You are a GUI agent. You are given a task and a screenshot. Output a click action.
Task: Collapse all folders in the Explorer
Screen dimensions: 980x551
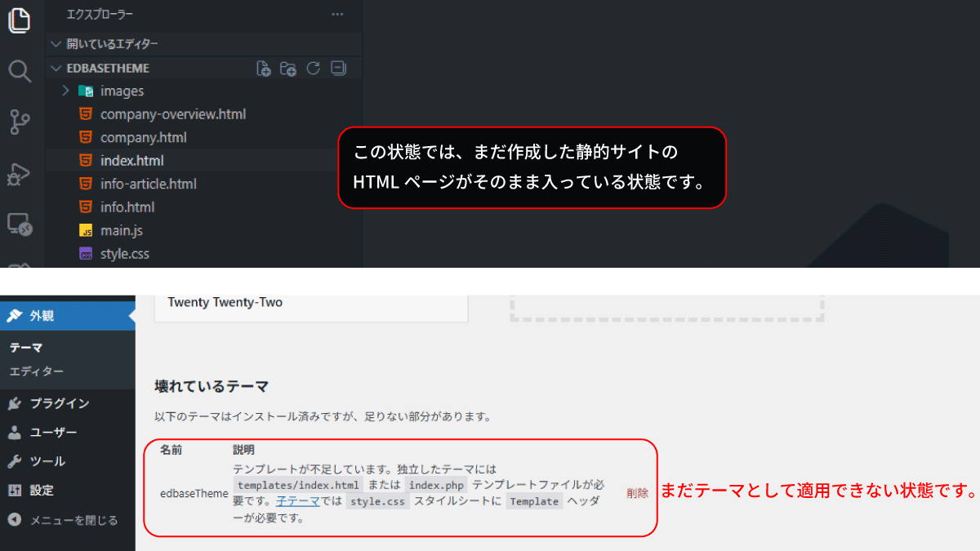click(337, 69)
